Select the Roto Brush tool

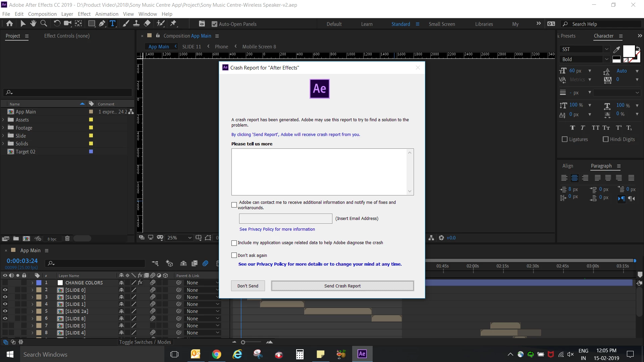(x=161, y=24)
